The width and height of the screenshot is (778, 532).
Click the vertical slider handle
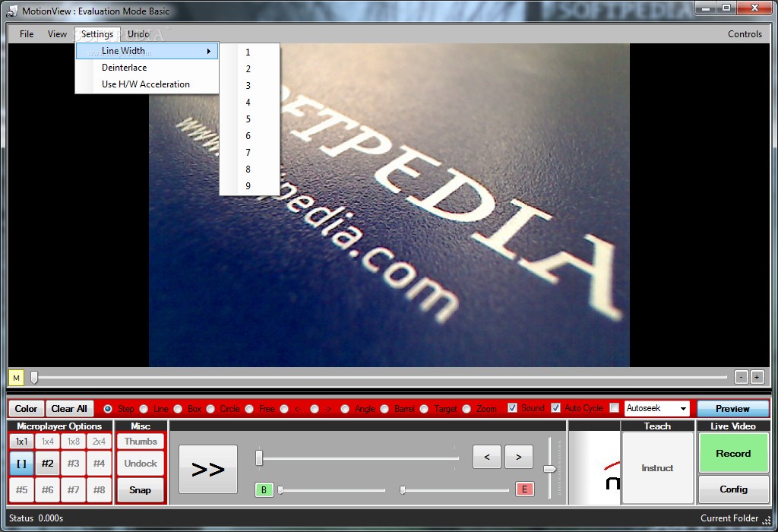click(549, 468)
